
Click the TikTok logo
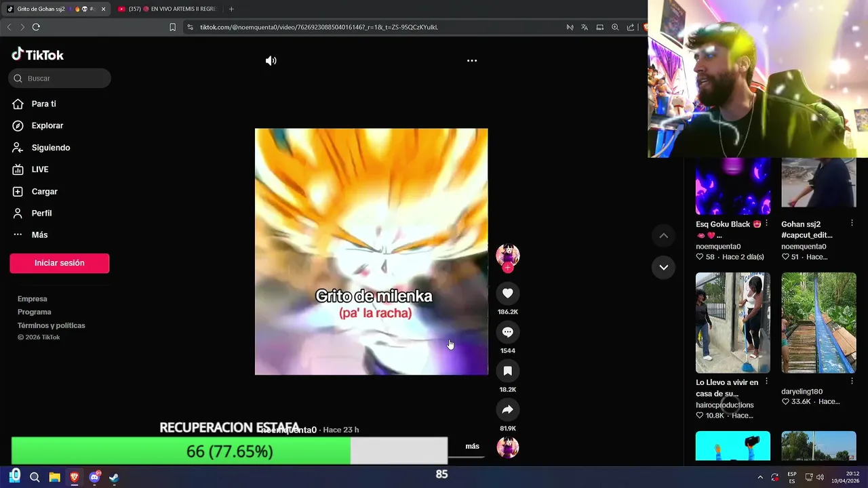pos(37,54)
